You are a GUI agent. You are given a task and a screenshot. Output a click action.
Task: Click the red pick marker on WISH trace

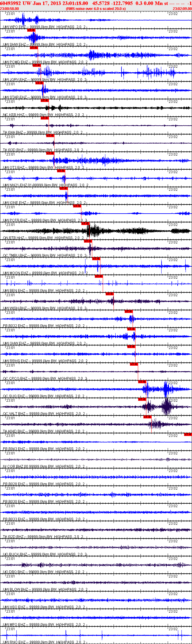109,294
